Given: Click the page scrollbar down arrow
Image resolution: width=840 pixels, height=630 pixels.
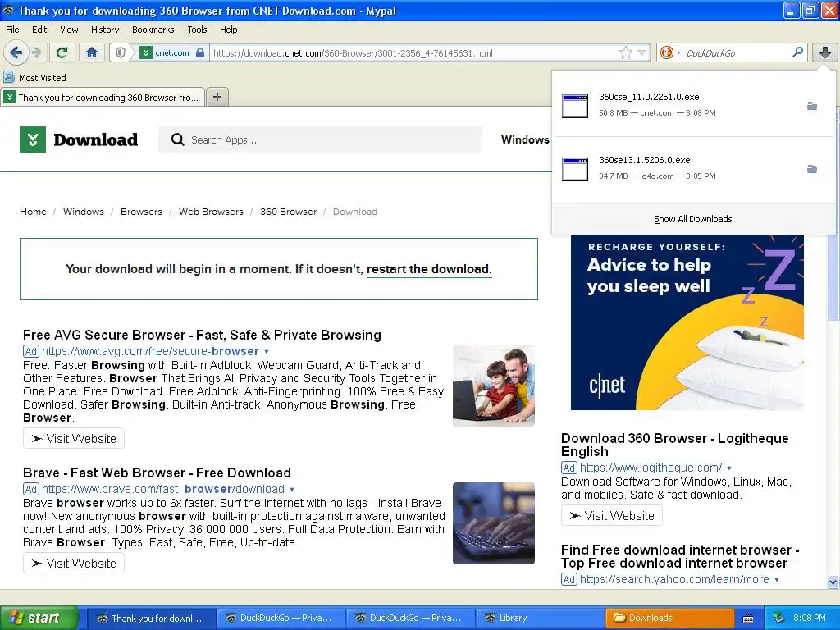Looking at the screenshot, I should coord(833,582).
